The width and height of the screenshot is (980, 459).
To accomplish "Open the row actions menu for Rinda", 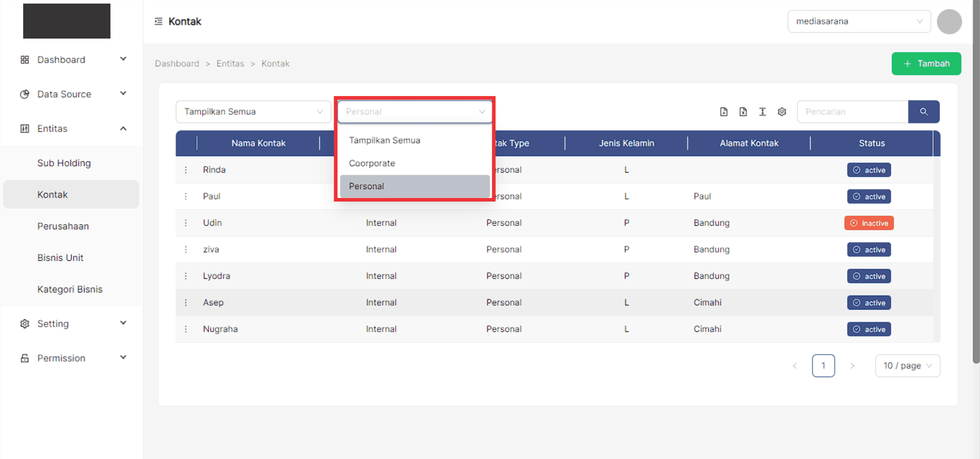I will point(186,169).
